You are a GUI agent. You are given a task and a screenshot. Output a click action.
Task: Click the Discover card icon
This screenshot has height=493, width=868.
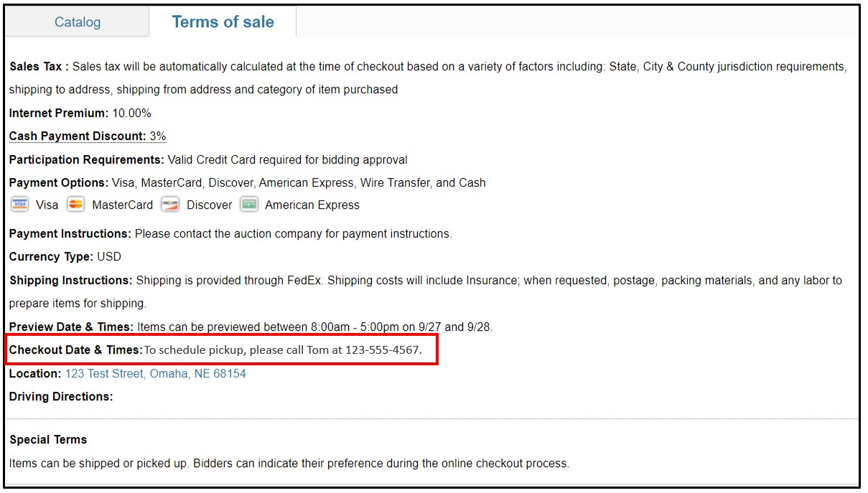pos(170,205)
